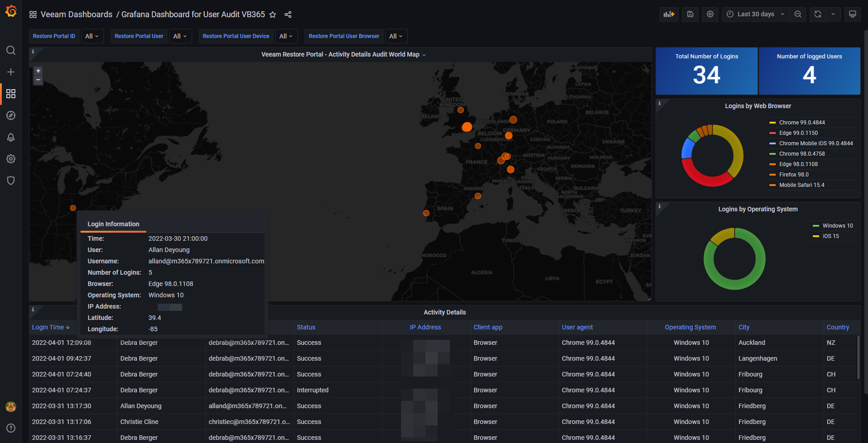Viewport: 868px width, 443px height.
Task: Click the world map panel info icon
Action: (x=33, y=52)
